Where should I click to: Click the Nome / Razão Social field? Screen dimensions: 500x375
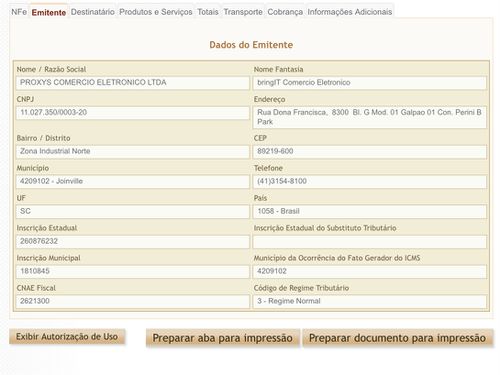[133, 83]
